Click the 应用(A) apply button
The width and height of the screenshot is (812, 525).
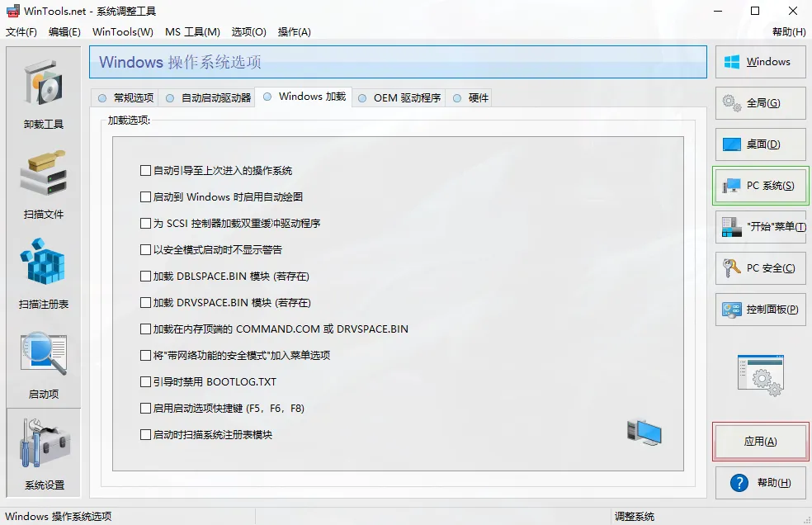coord(760,442)
